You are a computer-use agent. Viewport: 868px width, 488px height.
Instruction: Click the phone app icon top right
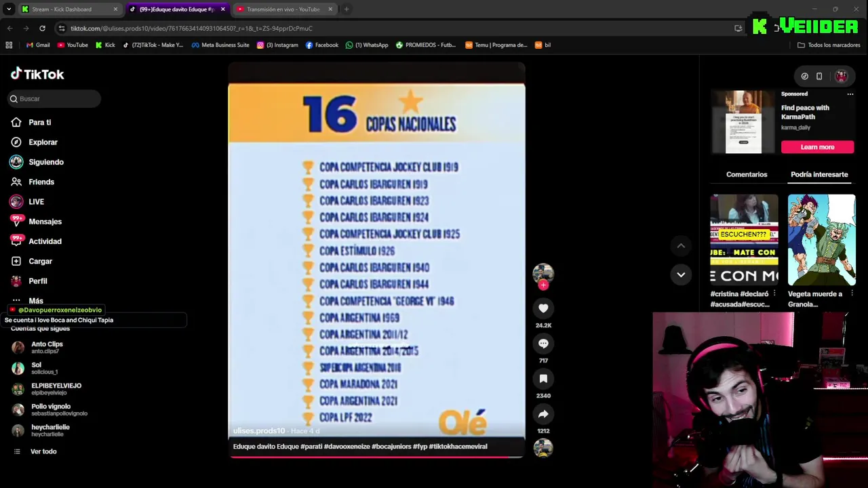pos(819,77)
